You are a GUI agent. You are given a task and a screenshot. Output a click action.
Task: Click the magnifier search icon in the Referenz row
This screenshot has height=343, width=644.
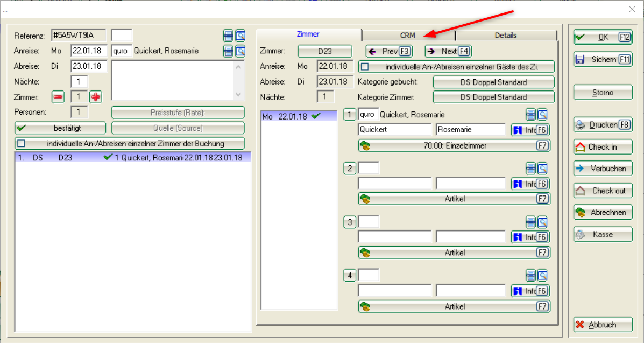coord(240,36)
